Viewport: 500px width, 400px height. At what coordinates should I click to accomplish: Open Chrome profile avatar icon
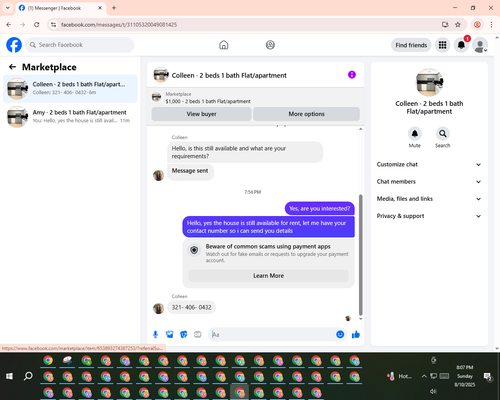477,25
